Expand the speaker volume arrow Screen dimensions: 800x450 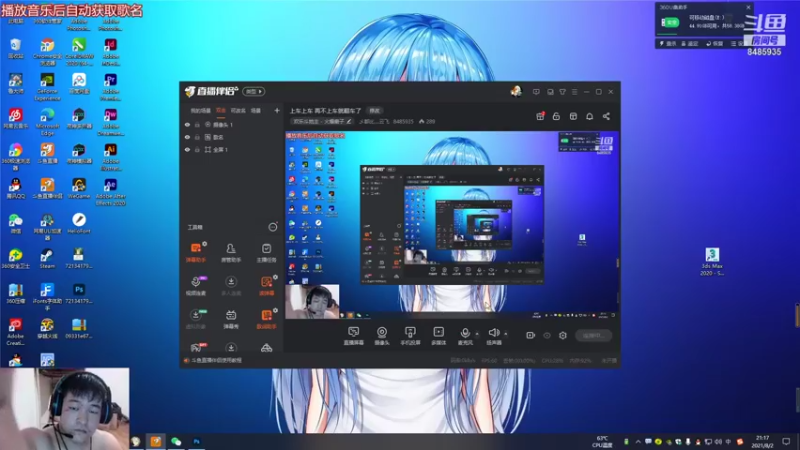(506, 334)
